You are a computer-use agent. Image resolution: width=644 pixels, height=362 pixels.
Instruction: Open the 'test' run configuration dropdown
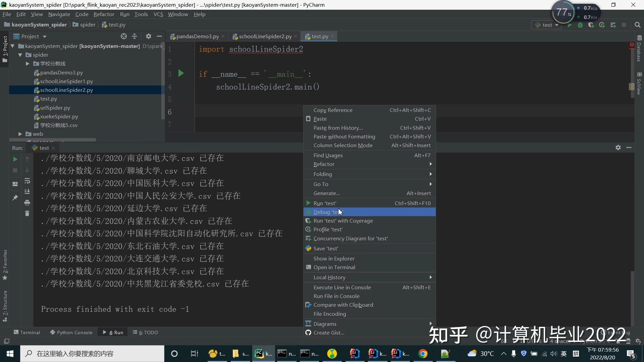point(547,25)
